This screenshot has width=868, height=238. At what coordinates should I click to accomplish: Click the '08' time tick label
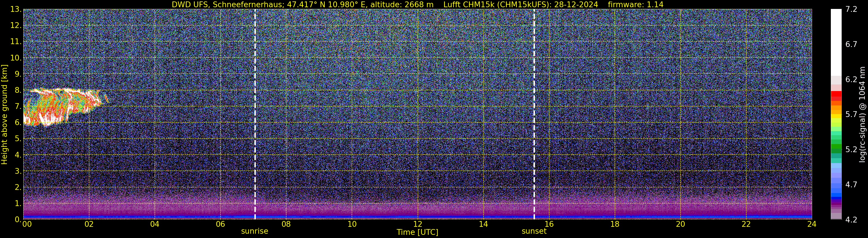pyautogui.click(x=286, y=224)
